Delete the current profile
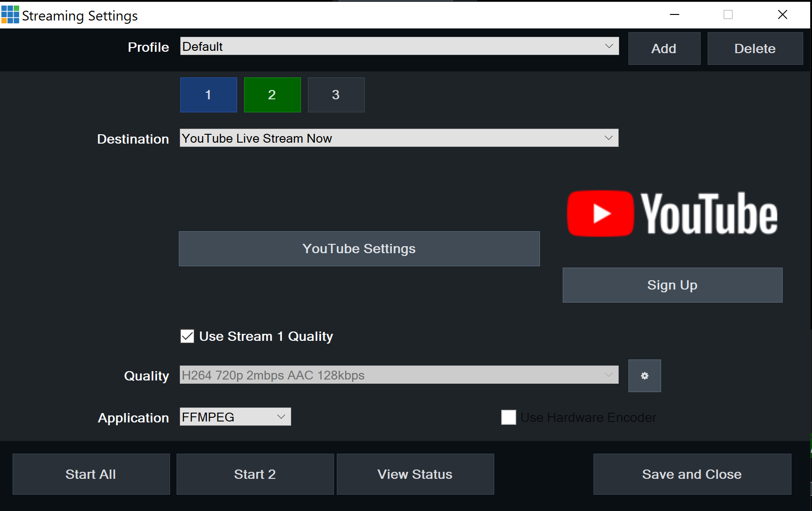The width and height of the screenshot is (812, 511). (x=755, y=48)
